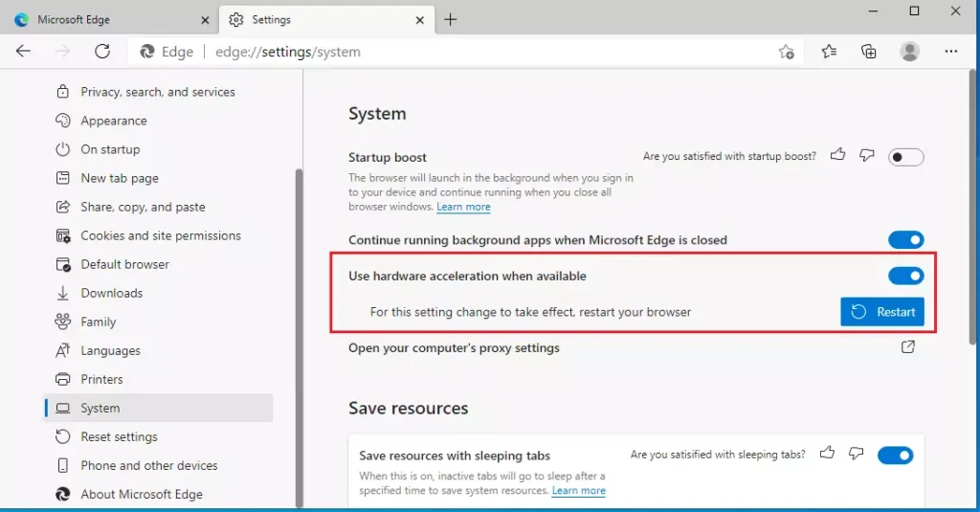Open proxy settings external link icon
Viewport: 980px width, 512px height.
pos(908,347)
